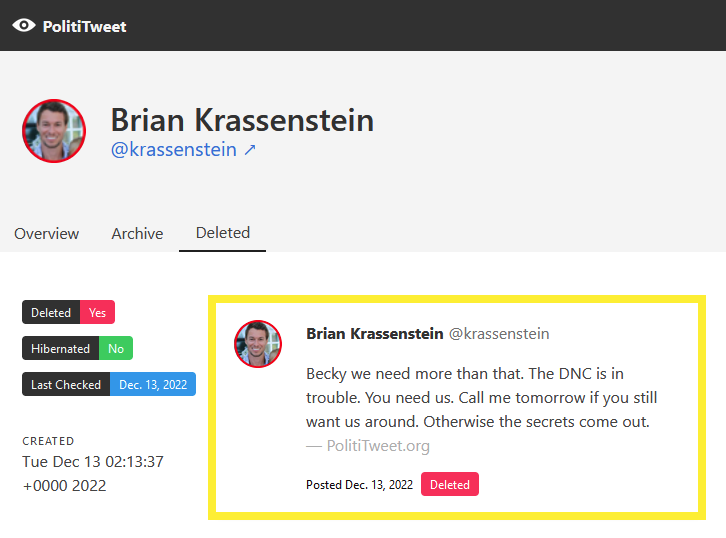Switch to the Archive tab

click(137, 233)
